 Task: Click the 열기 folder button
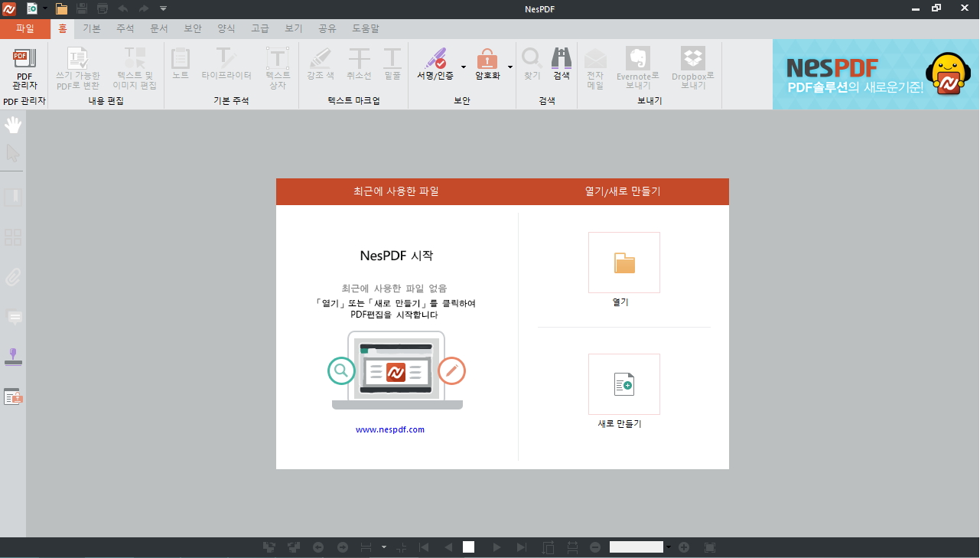tap(624, 263)
